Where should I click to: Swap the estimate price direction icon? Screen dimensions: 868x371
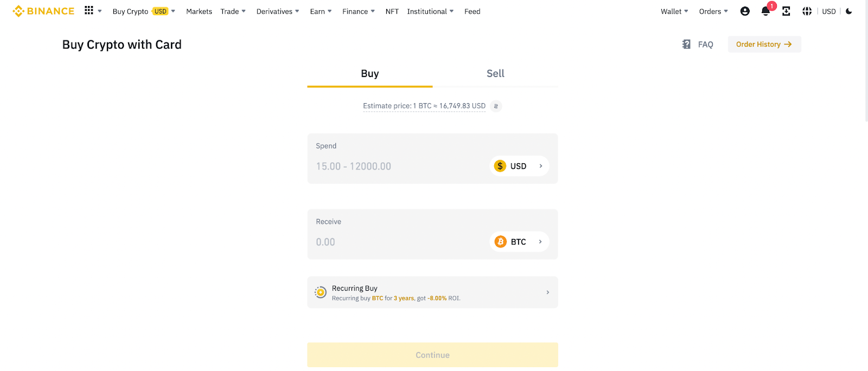pyautogui.click(x=496, y=106)
